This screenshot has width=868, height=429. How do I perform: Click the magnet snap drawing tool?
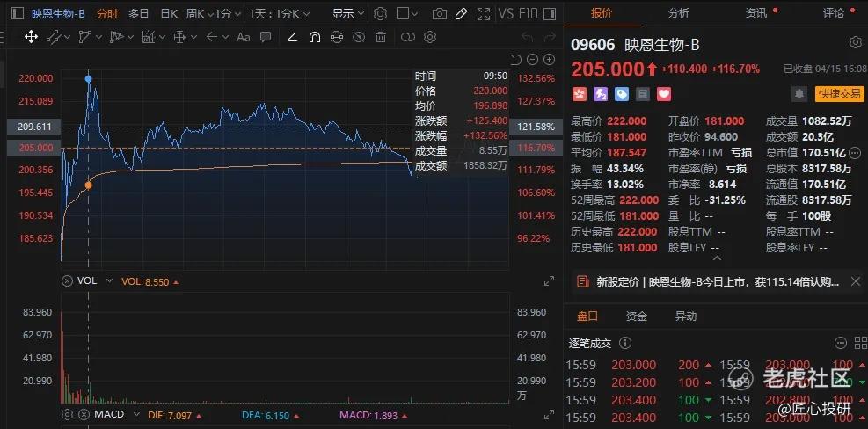pyautogui.click(x=315, y=37)
